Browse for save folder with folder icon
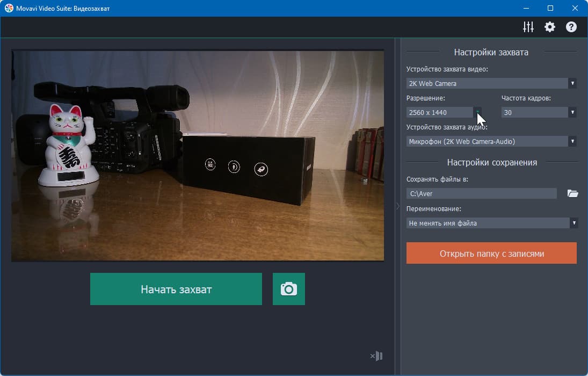 click(x=572, y=193)
